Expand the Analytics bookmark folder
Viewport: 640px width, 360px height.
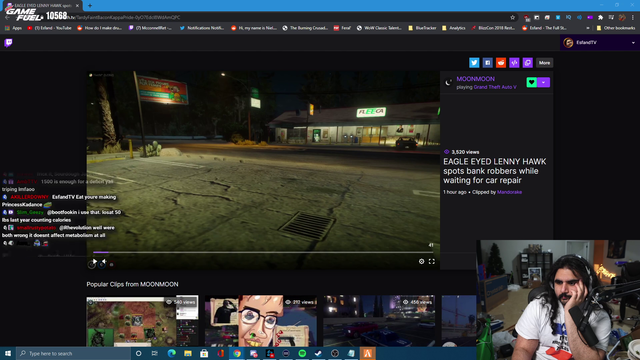(453, 28)
